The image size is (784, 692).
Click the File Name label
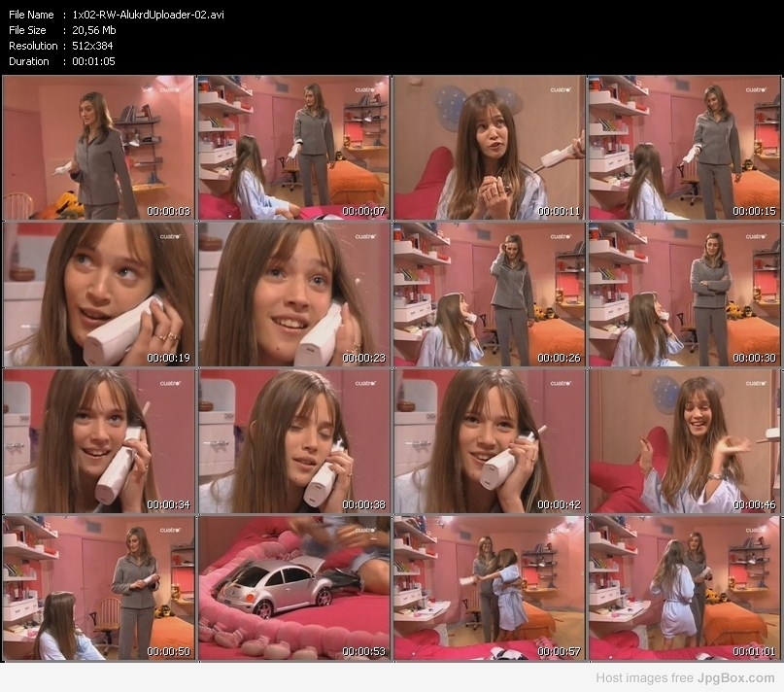(31, 15)
